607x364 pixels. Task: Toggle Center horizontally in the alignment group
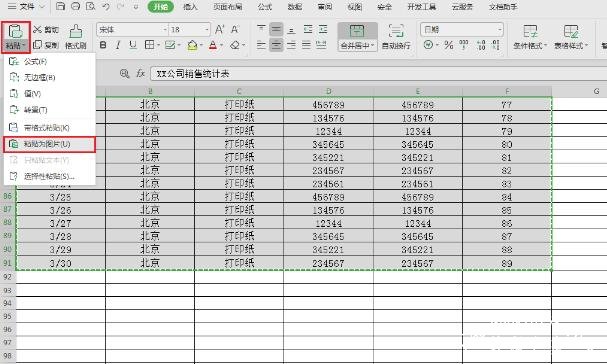coord(276,45)
